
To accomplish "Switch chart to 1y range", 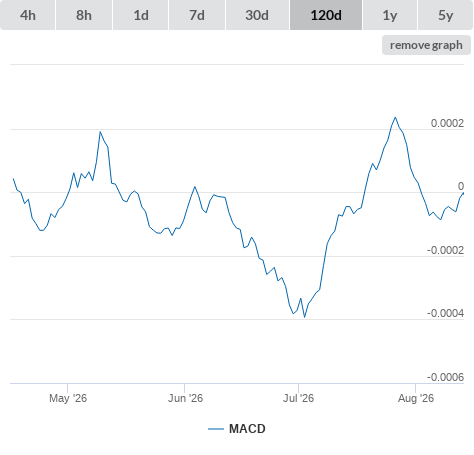I will pos(390,15).
